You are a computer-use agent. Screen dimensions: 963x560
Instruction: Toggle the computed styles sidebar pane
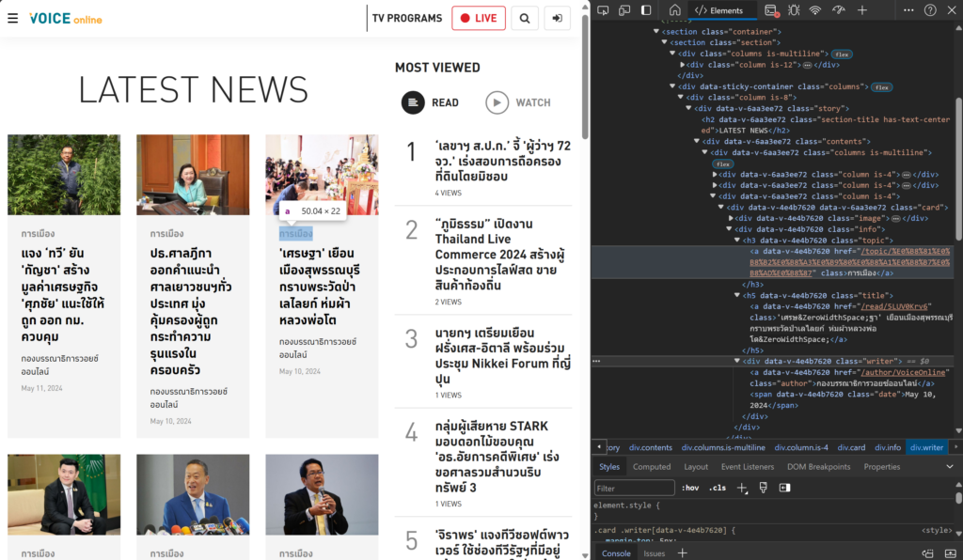784,488
